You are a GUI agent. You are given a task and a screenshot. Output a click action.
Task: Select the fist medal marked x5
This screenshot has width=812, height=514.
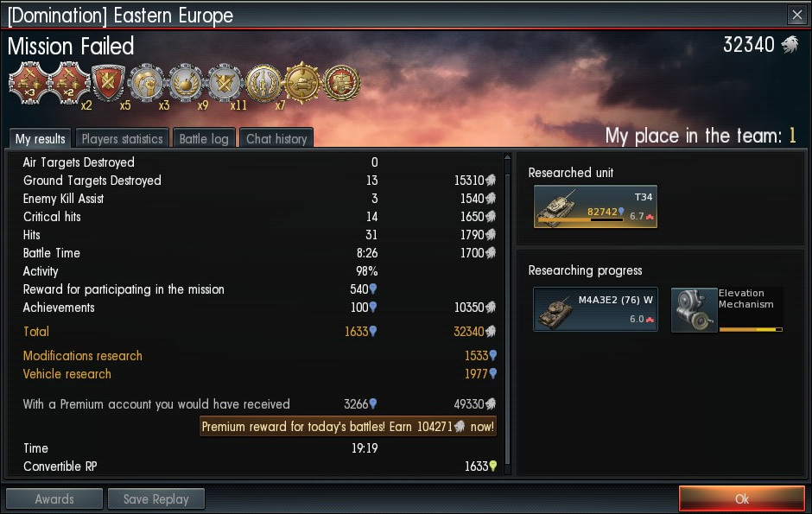pyautogui.click(x=147, y=83)
